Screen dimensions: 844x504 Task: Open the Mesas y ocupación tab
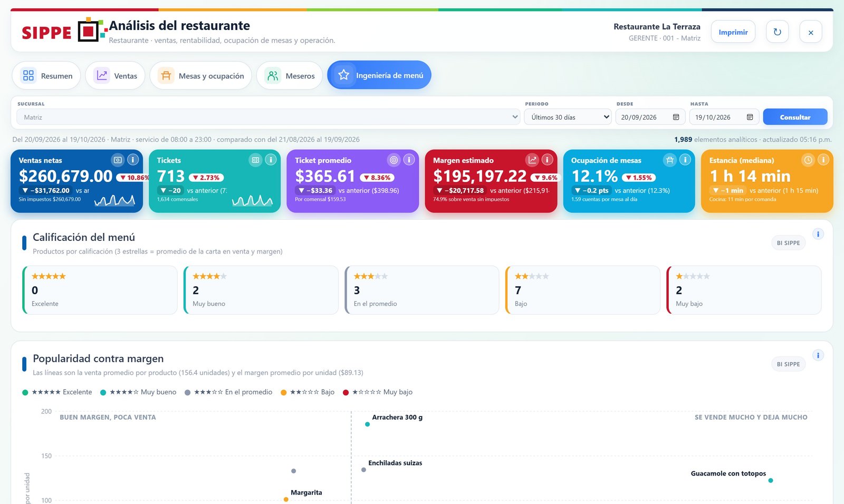tap(201, 75)
